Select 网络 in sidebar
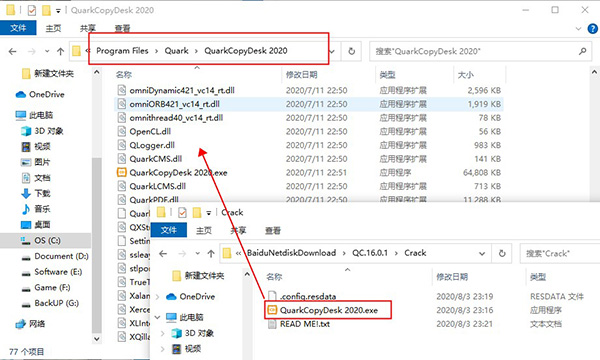The width and height of the screenshot is (600, 360). 30,324
